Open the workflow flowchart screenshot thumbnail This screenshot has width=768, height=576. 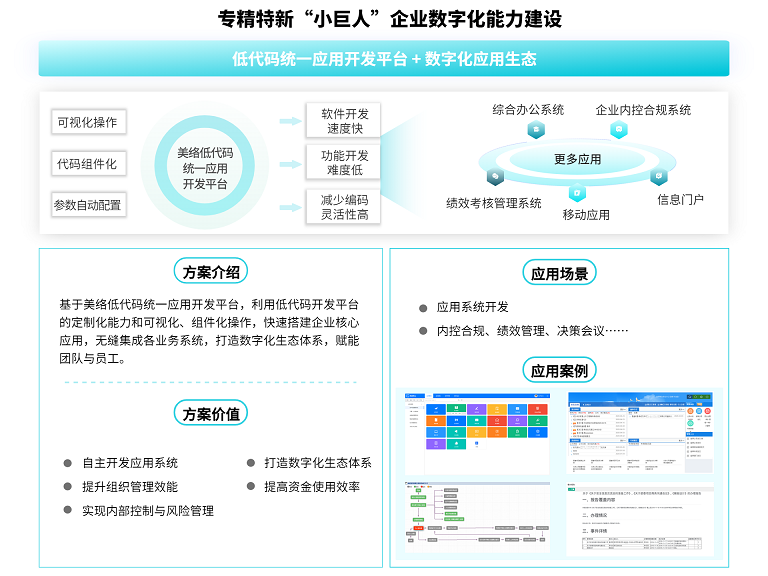(x=478, y=518)
